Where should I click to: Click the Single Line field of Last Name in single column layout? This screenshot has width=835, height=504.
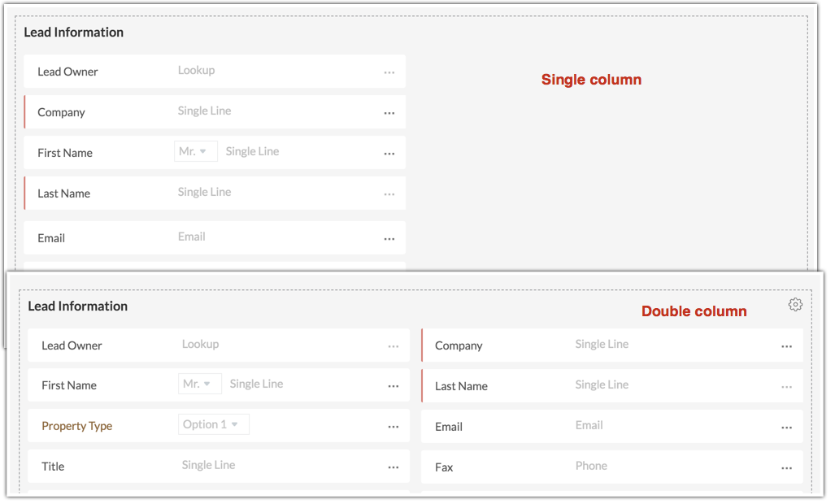click(x=205, y=192)
